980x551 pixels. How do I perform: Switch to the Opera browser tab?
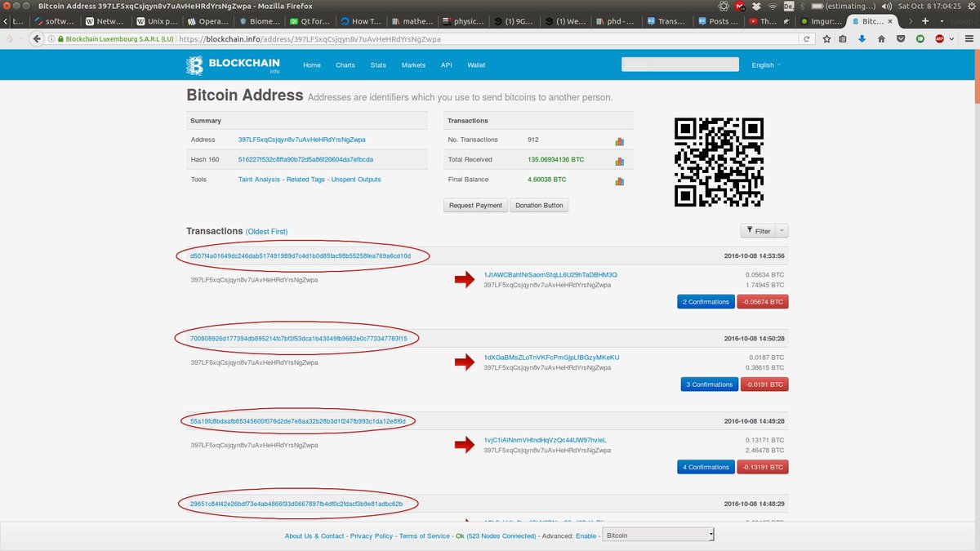[x=208, y=21]
